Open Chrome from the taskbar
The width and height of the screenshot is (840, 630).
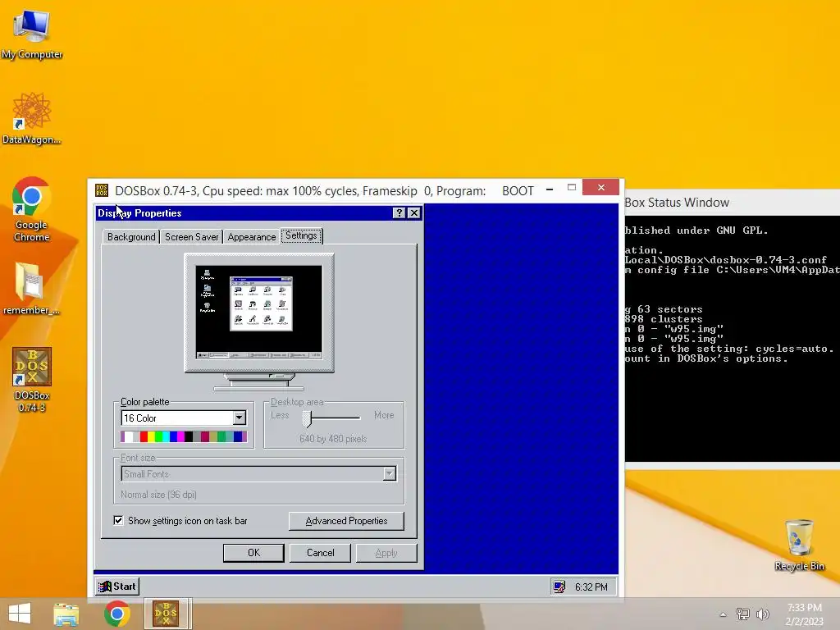coord(116,614)
